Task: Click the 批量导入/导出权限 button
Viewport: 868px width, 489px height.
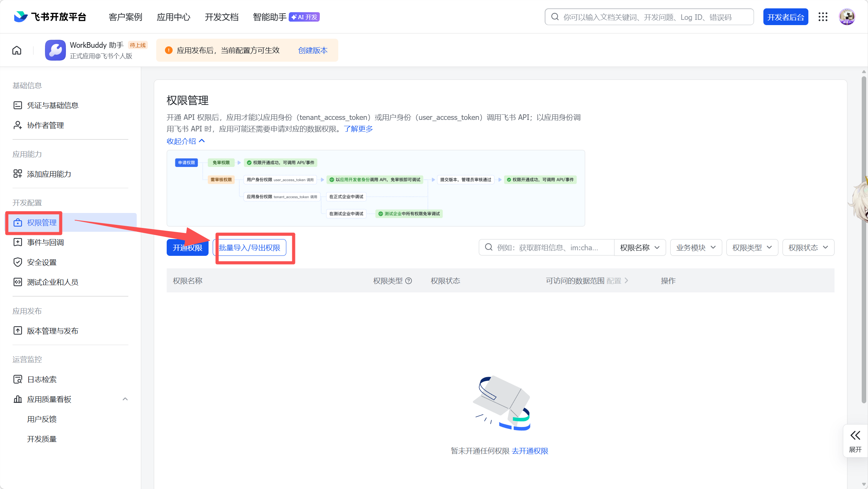Action: pos(249,247)
